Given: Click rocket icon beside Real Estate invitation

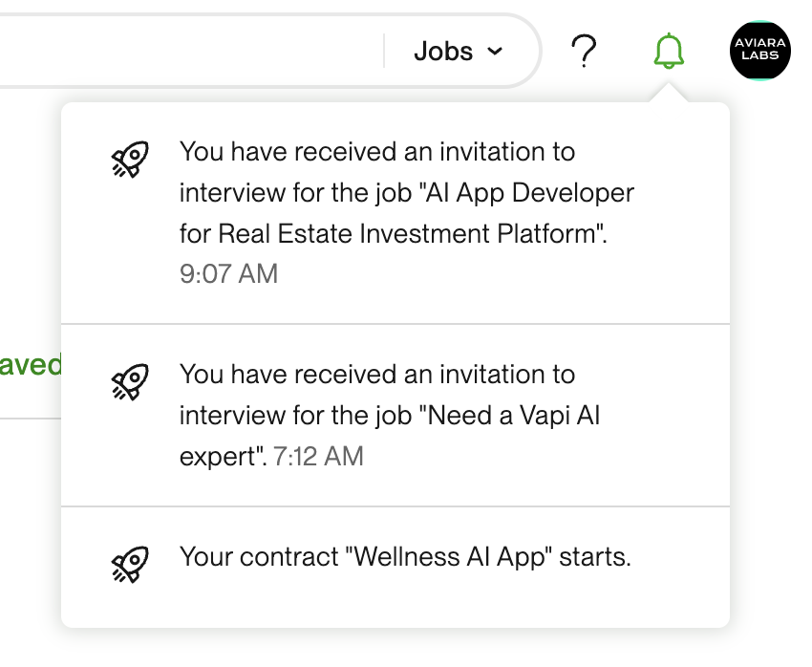Looking at the screenshot, I should (130, 160).
